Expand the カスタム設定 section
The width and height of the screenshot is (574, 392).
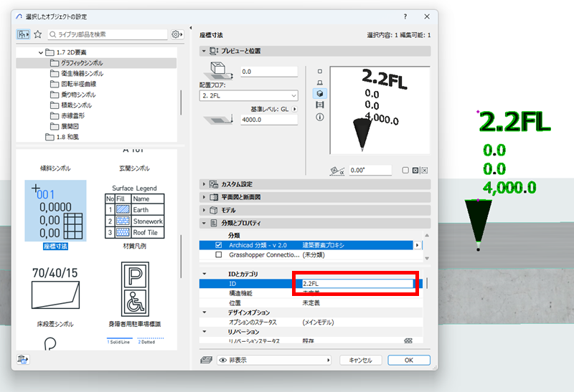pos(204,184)
